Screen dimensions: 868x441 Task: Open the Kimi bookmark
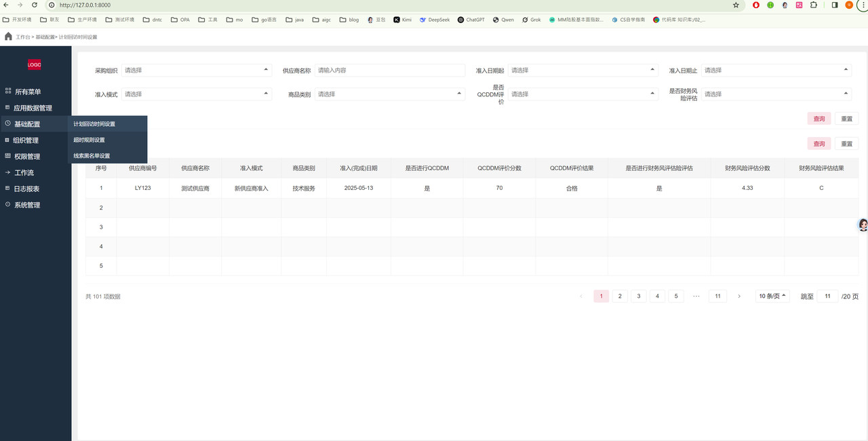(402, 20)
